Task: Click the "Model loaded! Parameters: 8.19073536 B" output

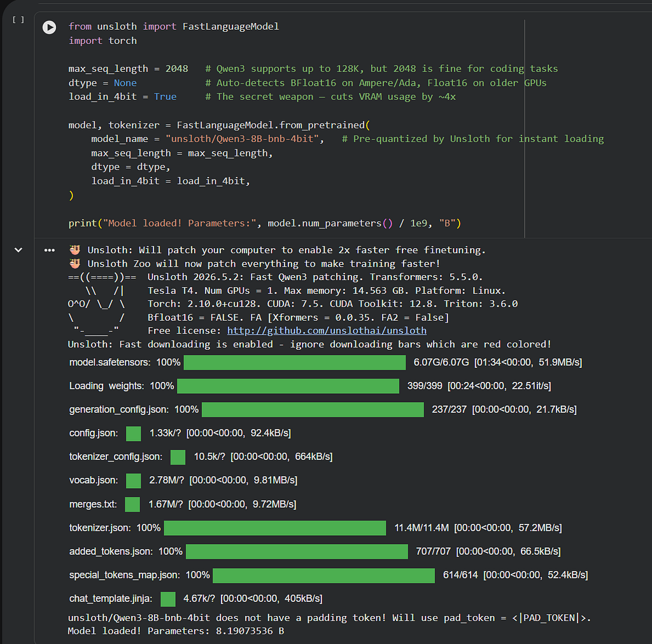Action: pyautogui.click(x=176, y=631)
